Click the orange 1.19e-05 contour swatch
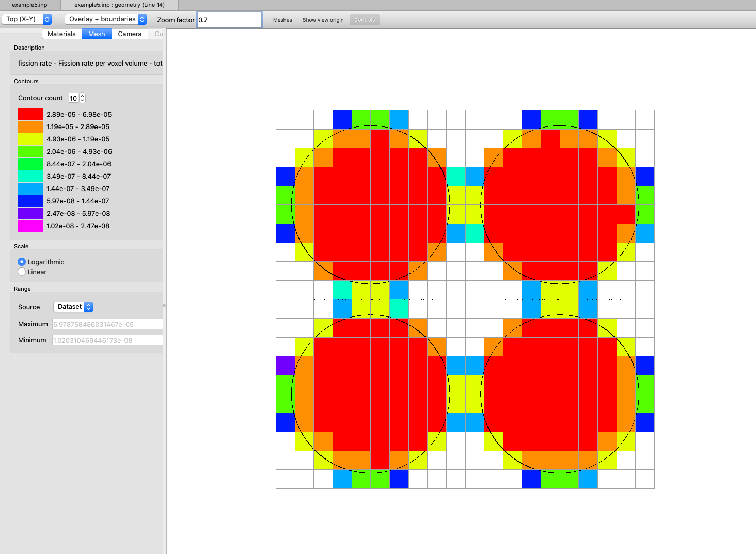756x554 pixels. pos(30,126)
